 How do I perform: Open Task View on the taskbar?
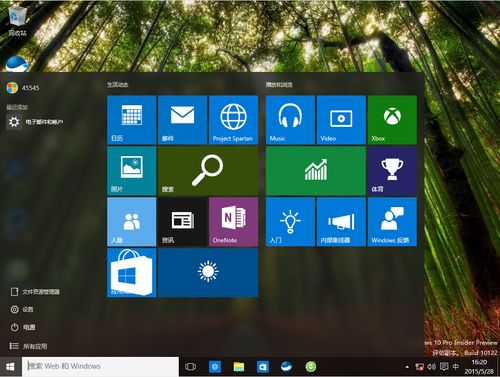click(x=190, y=367)
